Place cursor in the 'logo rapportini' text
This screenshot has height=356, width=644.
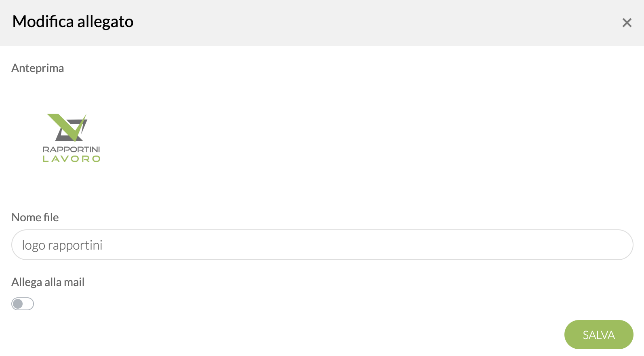(x=62, y=245)
